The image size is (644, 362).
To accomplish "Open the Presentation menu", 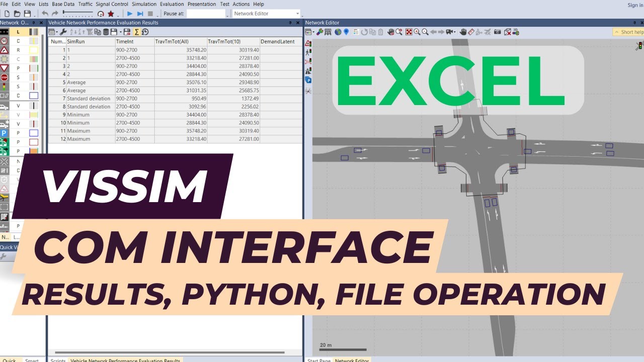I will 202,4.
